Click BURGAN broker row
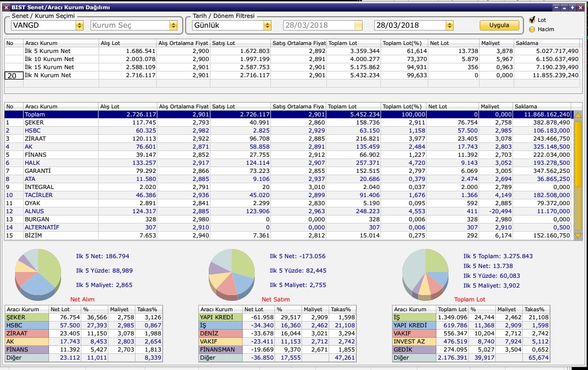Image resolution: width=588 pixels, height=370 pixels. click(x=288, y=220)
